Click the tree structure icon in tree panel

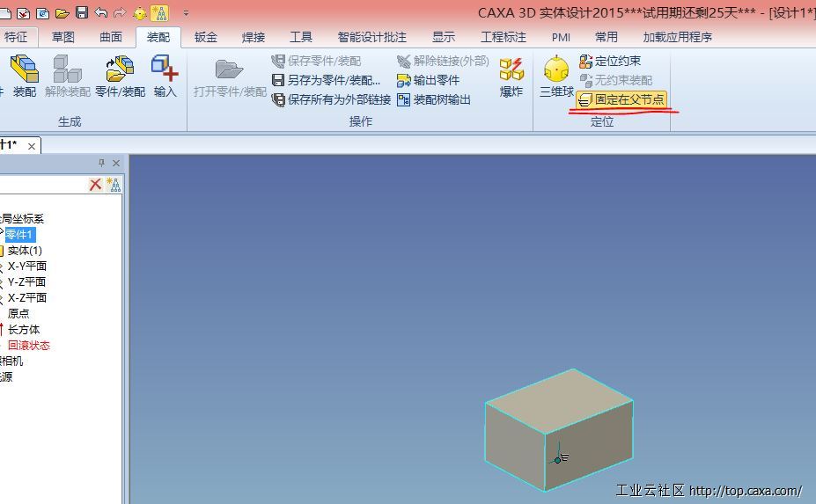114,184
